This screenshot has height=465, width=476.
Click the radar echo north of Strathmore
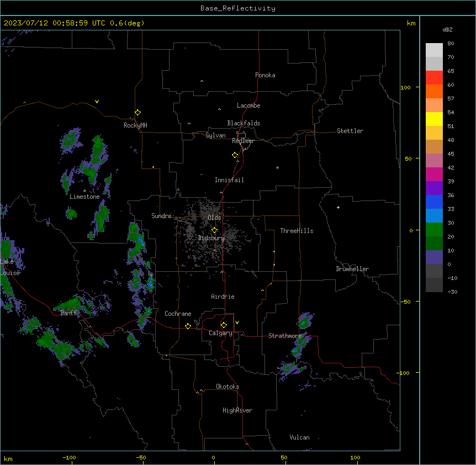click(x=305, y=320)
